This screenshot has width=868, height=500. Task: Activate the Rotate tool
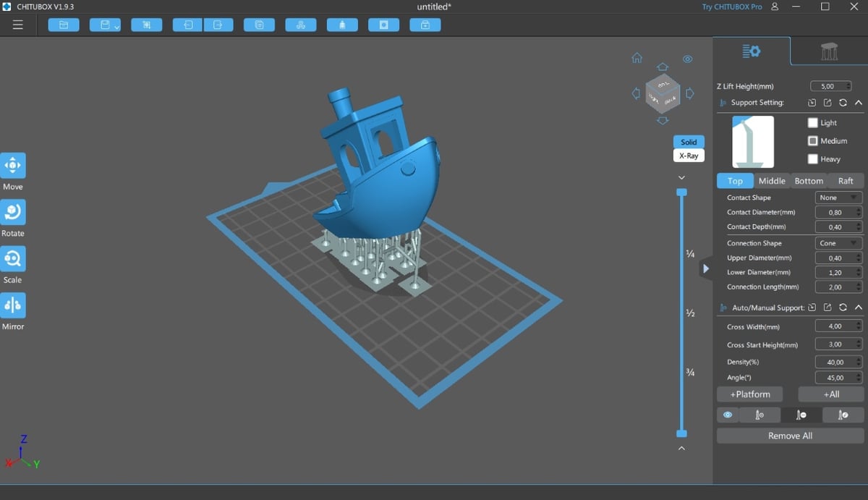(x=13, y=212)
